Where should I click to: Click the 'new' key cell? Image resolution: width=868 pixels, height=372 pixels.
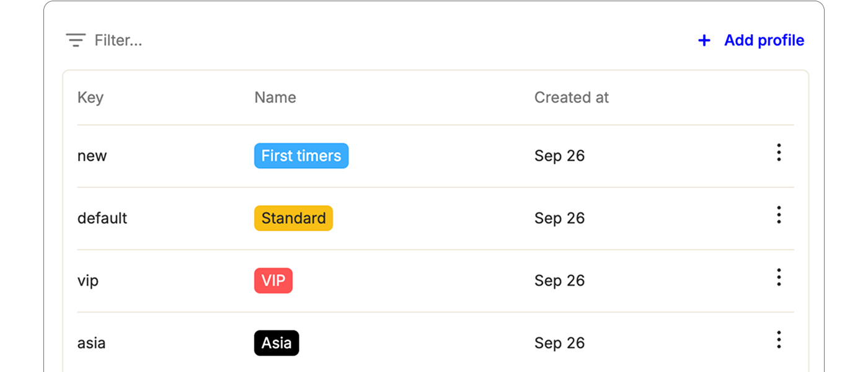[x=92, y=156]
